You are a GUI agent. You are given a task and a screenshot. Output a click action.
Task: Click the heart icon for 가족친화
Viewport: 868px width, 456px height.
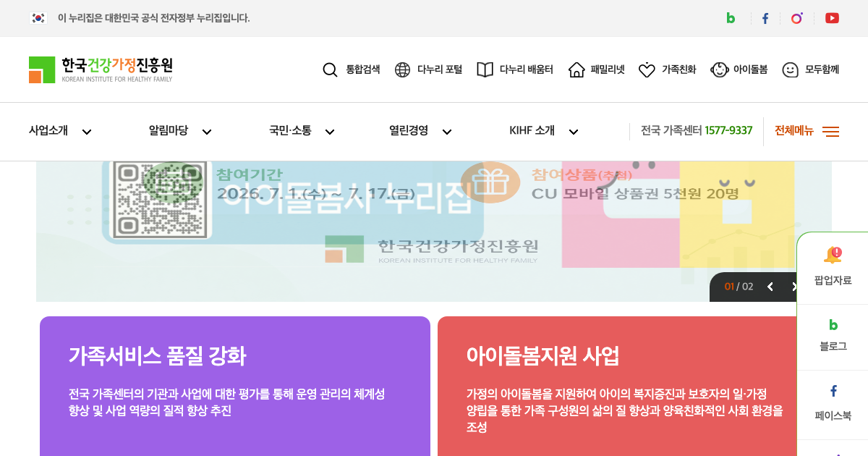[x=647, y=70]
